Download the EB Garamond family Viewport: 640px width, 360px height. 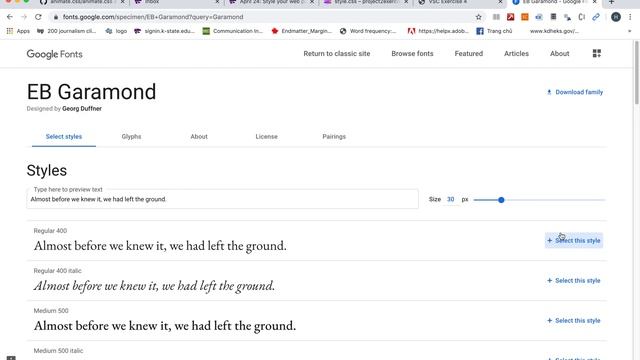pyautogui.click(x=575, y=92)
